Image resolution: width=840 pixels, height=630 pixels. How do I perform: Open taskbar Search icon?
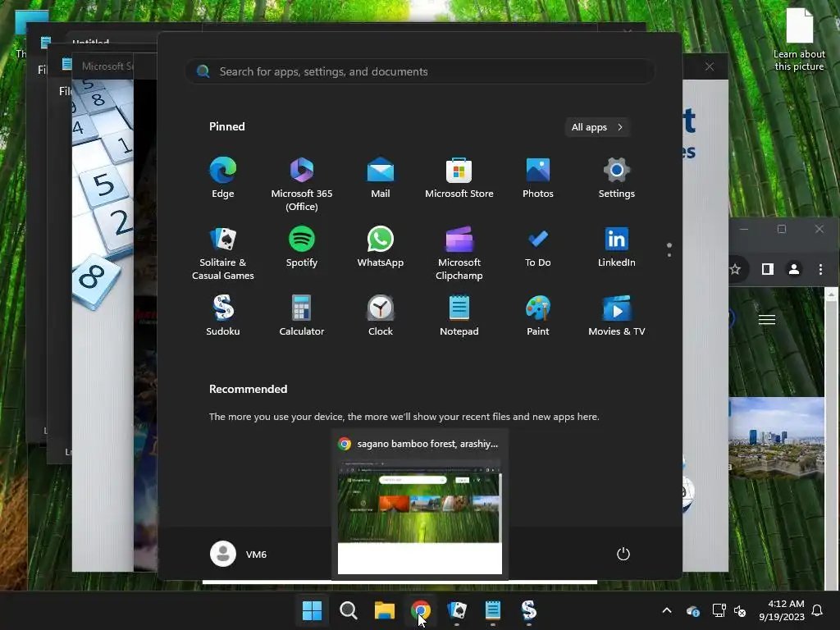click(348, 610)
